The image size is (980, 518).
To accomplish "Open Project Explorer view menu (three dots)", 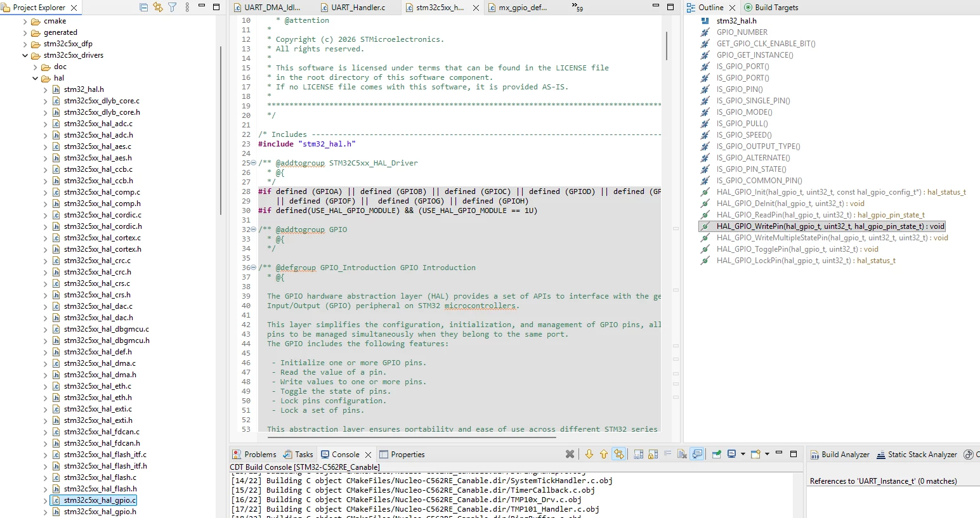I will coord(187,7).
